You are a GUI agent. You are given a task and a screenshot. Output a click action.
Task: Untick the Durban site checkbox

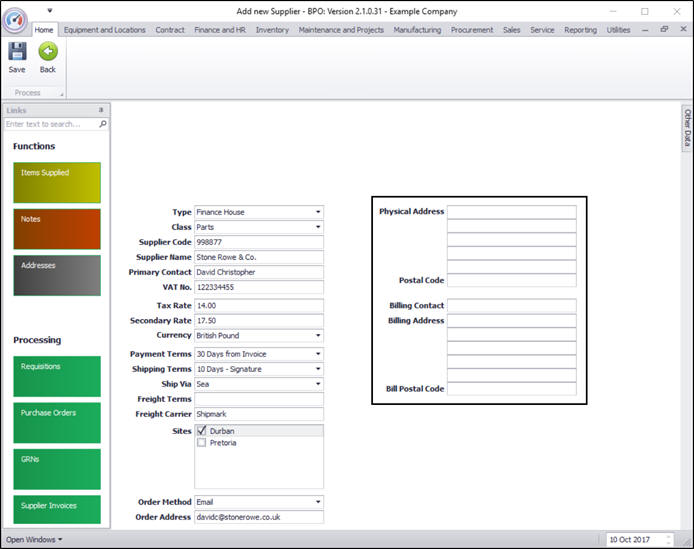(202, 431)
